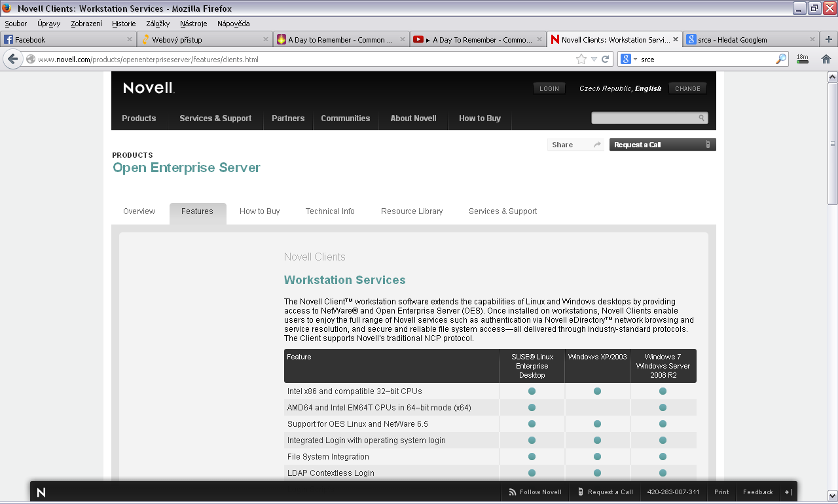This screenshot has height=504, width=838.
Task: Open the Záložky menu
Action: point(158,24)
